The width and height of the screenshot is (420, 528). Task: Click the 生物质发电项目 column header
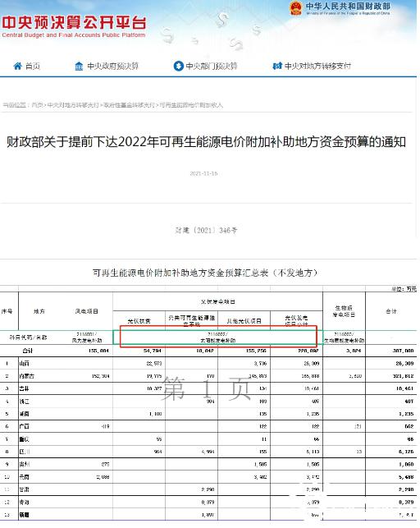(344, 311)
